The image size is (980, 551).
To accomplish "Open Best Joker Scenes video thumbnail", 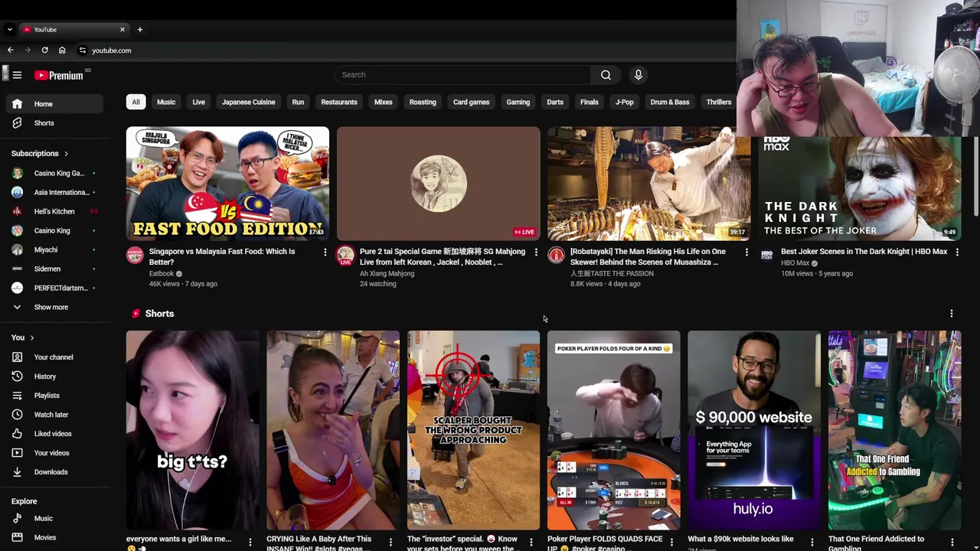I will 860,189.
